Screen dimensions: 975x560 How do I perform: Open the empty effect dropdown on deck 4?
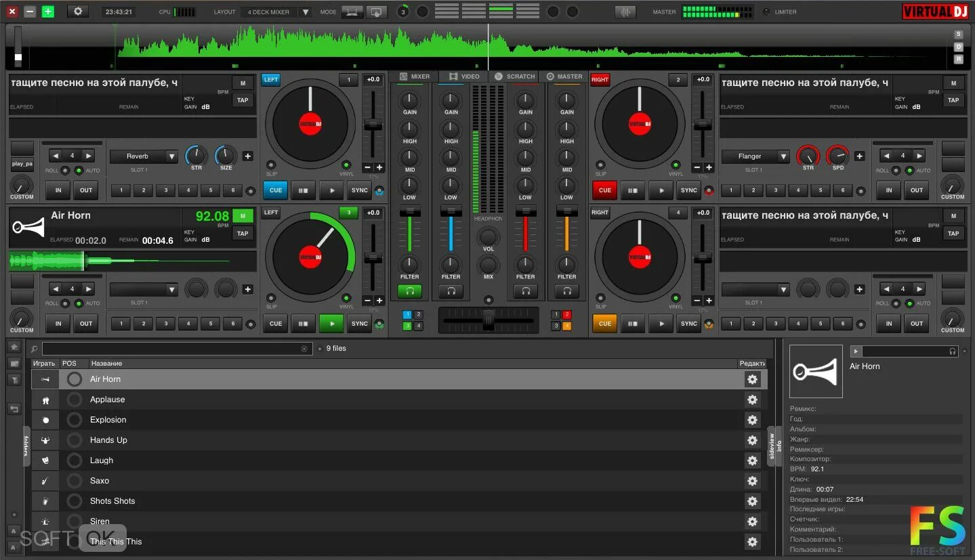click(x=755, y=290)
